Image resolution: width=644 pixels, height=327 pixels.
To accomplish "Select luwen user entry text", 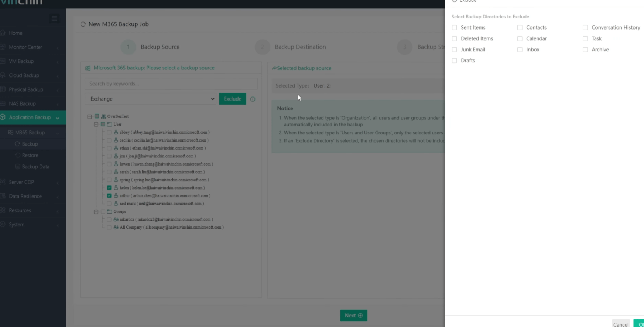I will (166, 164).
